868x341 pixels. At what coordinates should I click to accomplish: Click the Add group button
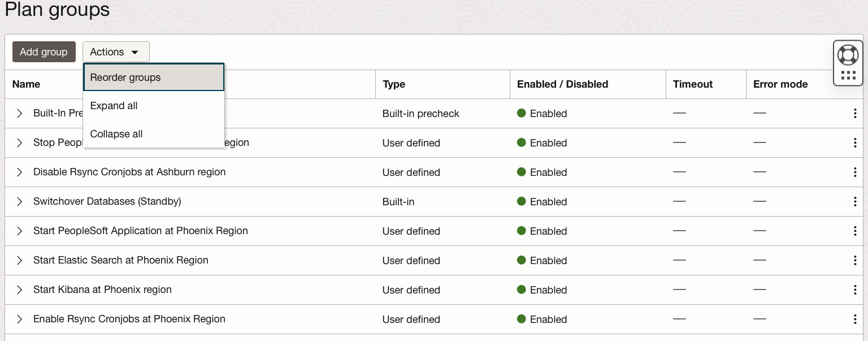tap(44, 52)
